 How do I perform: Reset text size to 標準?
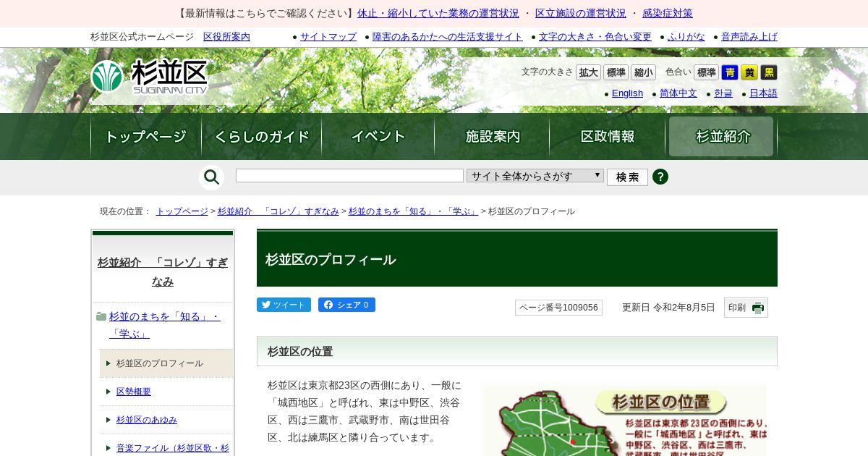coord(616,72)
